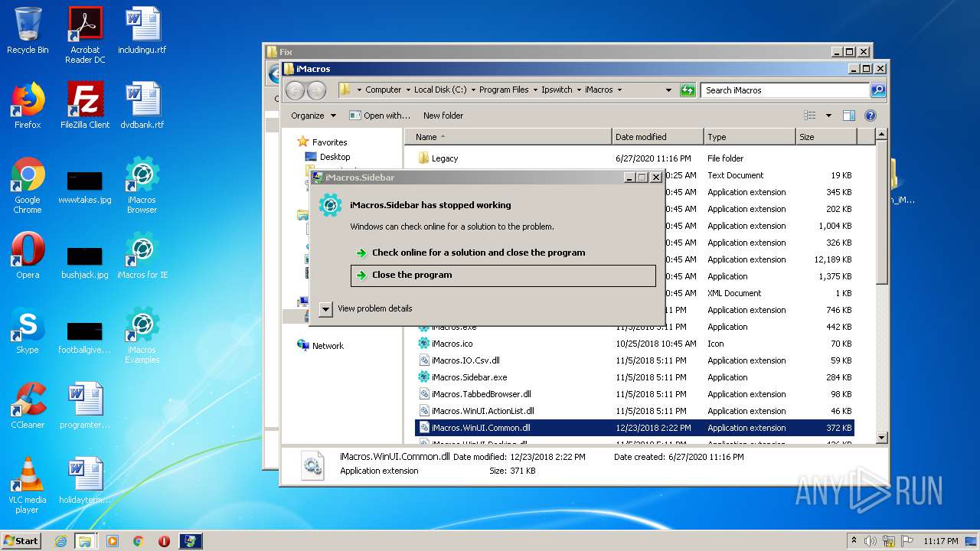Viewport: 980px width, 551px height.
Task: Open the Organize dropdown menu
Action: coord(313,116)
